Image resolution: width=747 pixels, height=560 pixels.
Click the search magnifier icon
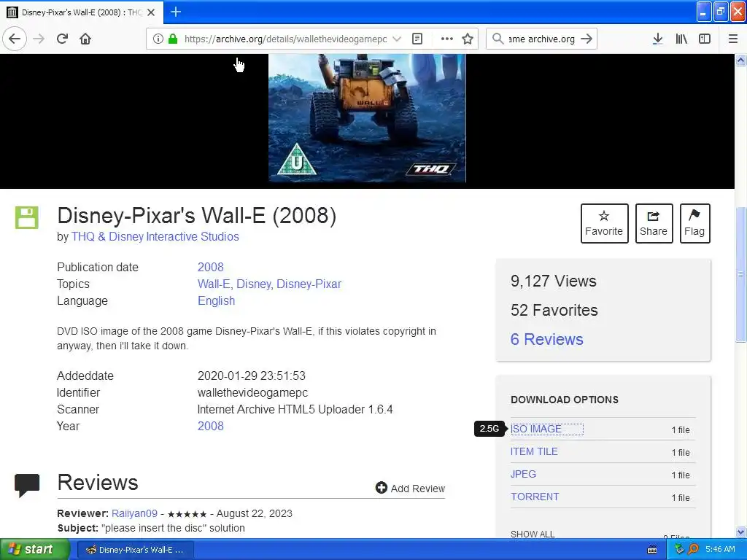[x=498, y=39]
